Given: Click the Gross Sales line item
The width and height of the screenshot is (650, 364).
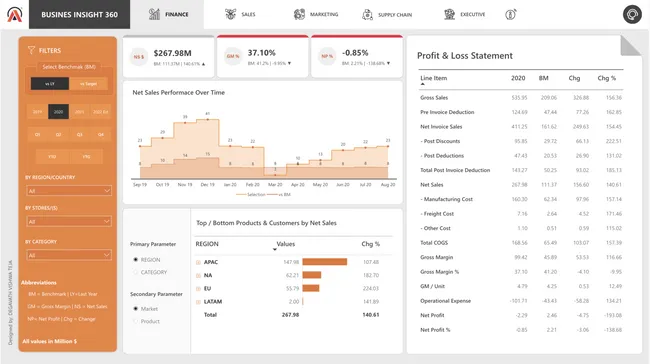Looking at the screenshot, I should [x=434, y=98].
